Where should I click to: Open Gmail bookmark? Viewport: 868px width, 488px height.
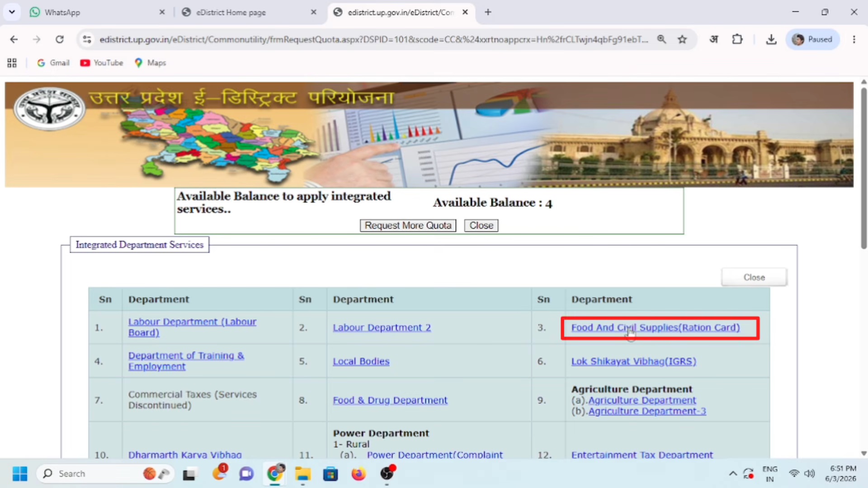point(53,63)
